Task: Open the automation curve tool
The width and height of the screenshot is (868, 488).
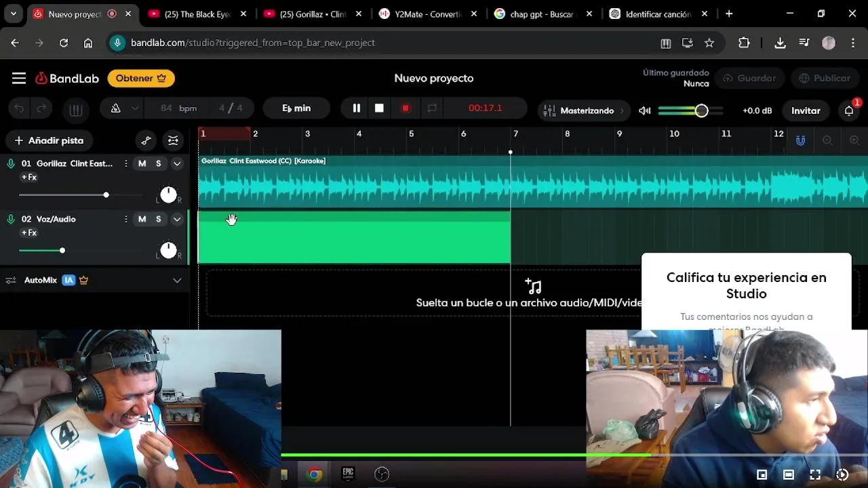Action: click(x=146, y=141)
